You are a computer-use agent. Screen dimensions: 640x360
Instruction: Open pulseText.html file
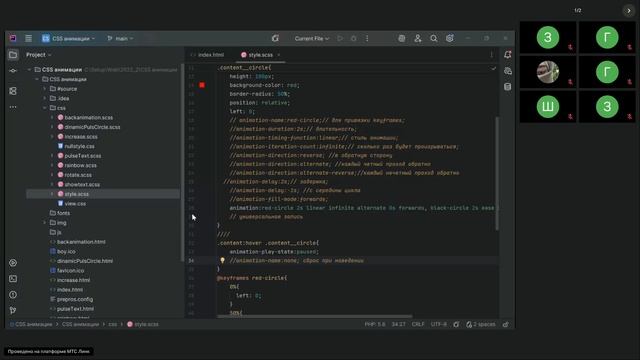coord(75,309)
